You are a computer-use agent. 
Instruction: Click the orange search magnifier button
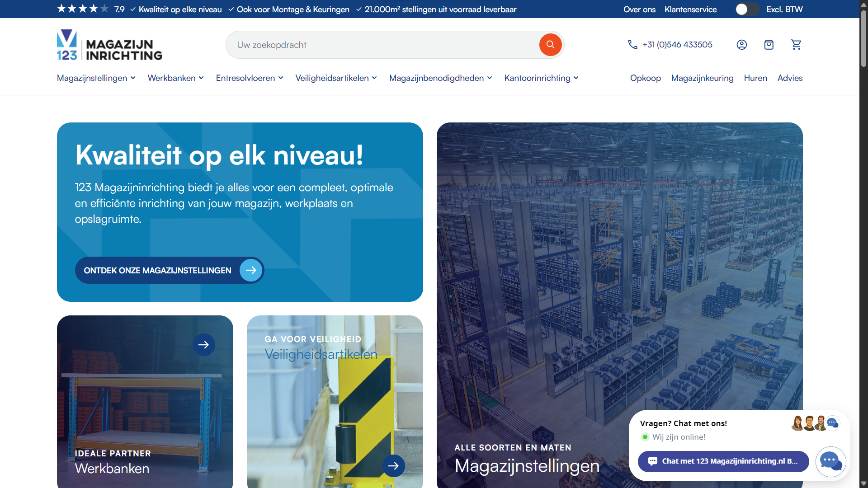550,45
